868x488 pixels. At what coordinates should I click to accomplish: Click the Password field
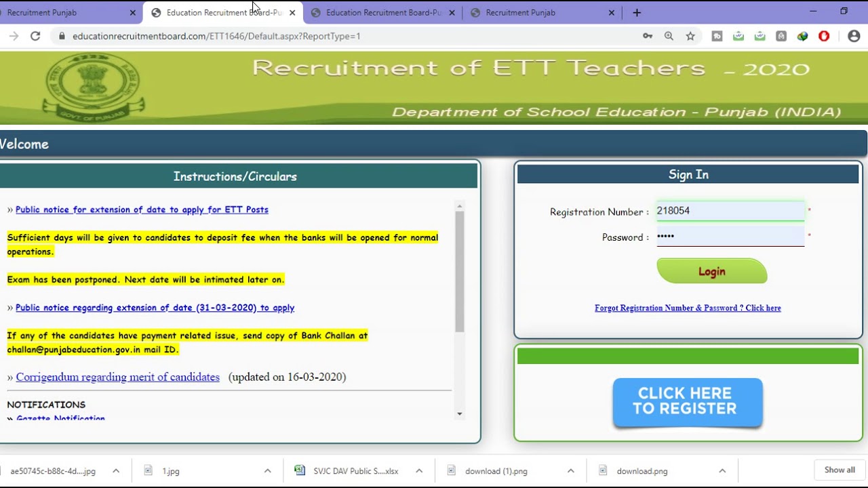(x=730, y=237)
